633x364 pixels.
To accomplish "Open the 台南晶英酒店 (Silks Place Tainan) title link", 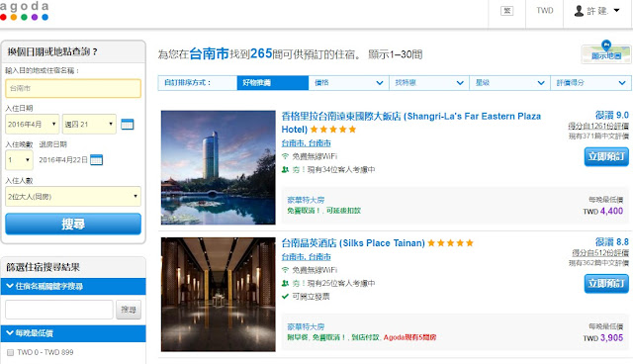I will point(353,243).
